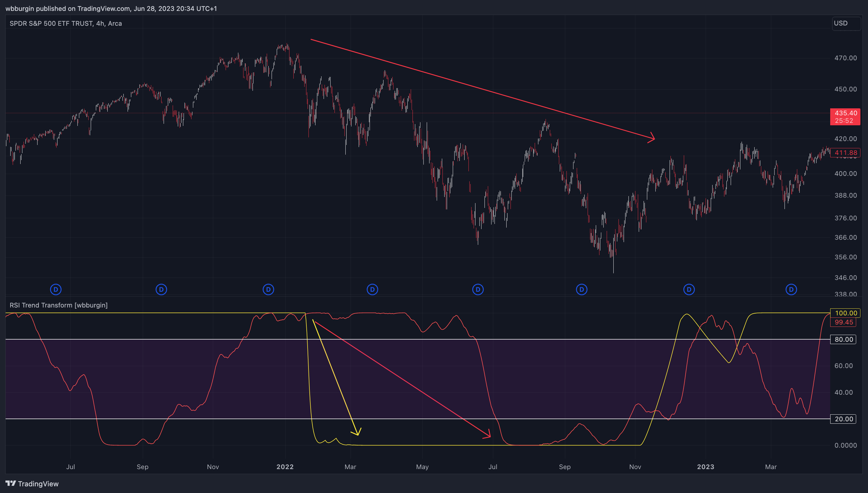Open the dividend marker for September 2022
868x493 pixels.
click(x=582, y=290)
